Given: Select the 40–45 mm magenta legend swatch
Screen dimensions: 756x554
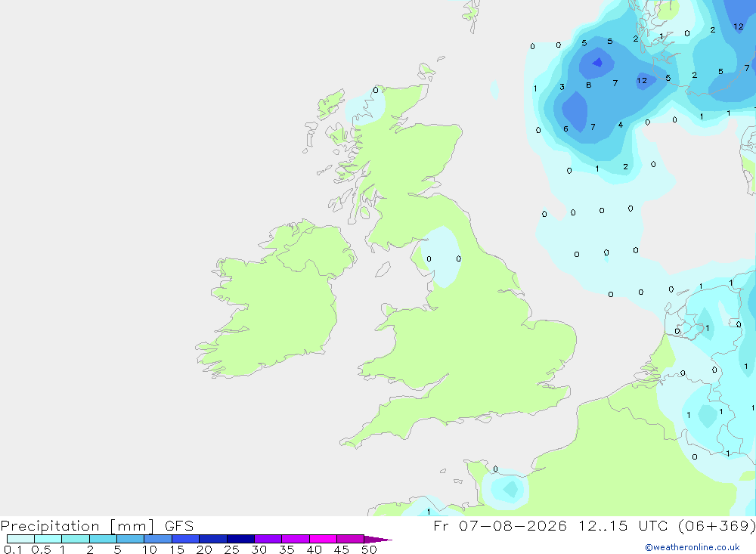Looking at the screenshot, I should coord(323,539).
